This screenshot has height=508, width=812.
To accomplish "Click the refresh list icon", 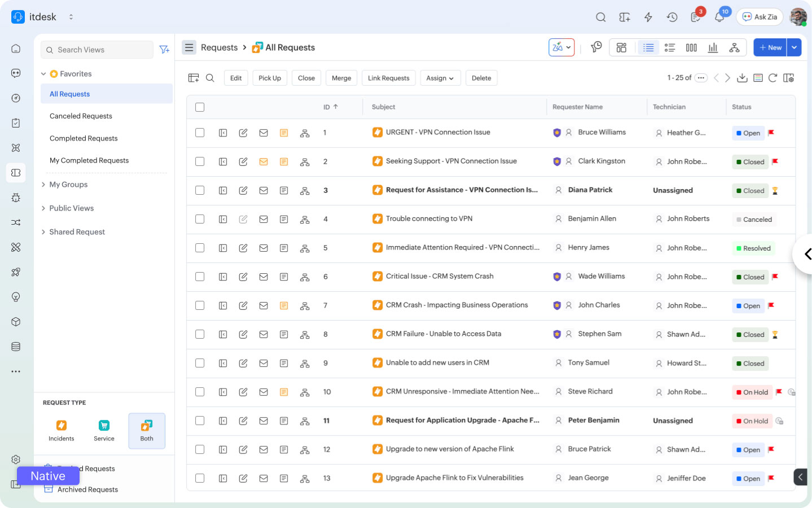I will click(x=773, y=78).
